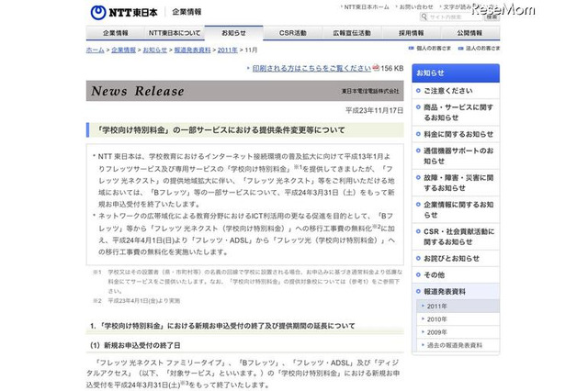This screenshot has width=588, height=391.
Task: Open CSR・社会貢献活動に関するお知らせ sidebar item
Action: tap(456, 237)
